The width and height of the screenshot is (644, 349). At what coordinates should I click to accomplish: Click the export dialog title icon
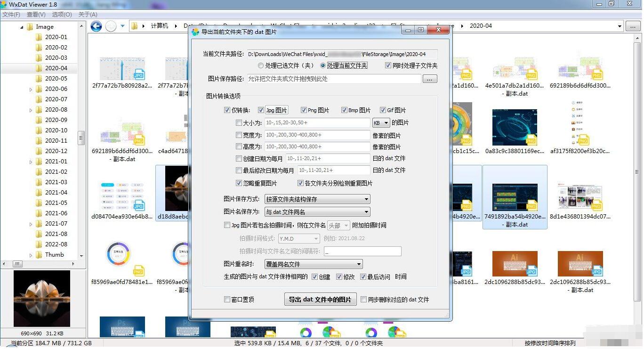pos(196,32)
